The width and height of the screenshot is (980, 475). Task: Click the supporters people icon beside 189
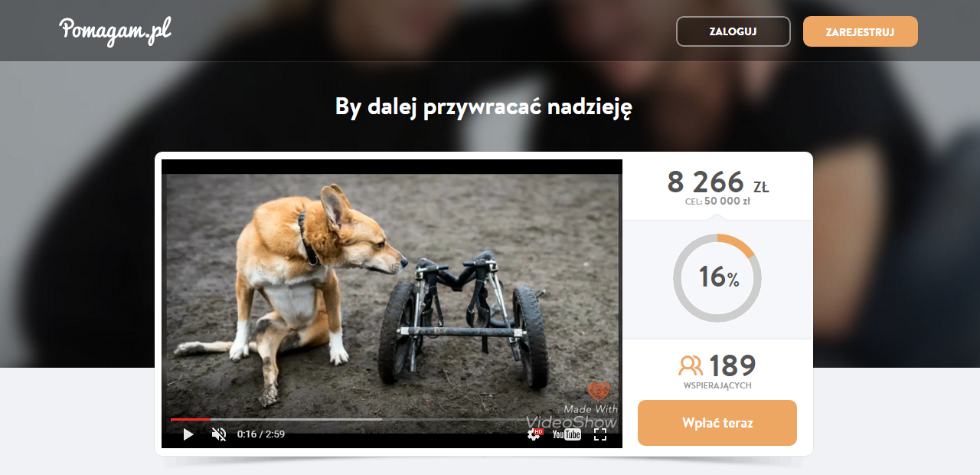(691, 365)
